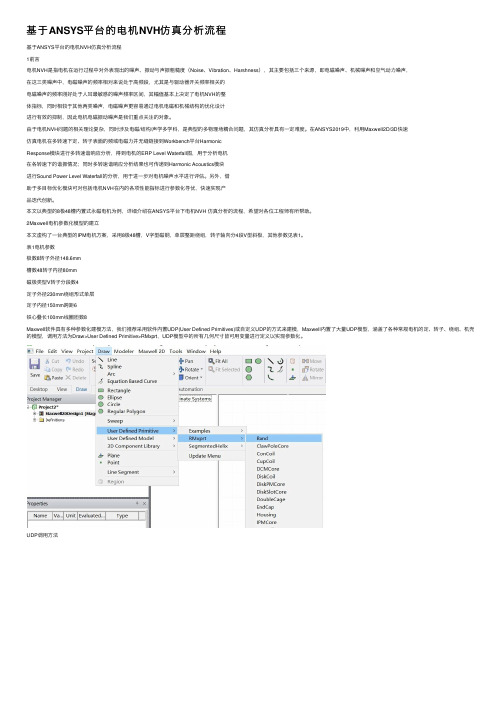Open the Tools menu
The width and height of the screenshot is (504, 713).
(176, 351)
